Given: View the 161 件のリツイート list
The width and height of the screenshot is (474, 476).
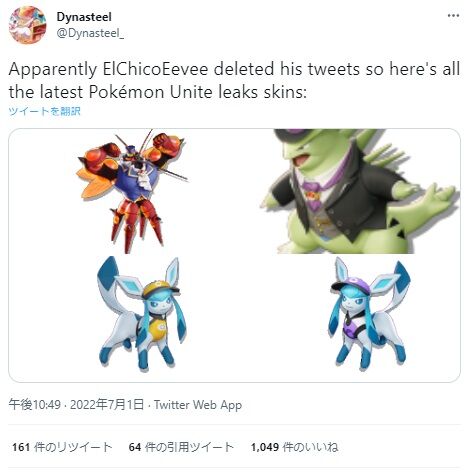Looking at the screenshot, I should [62, 447].
